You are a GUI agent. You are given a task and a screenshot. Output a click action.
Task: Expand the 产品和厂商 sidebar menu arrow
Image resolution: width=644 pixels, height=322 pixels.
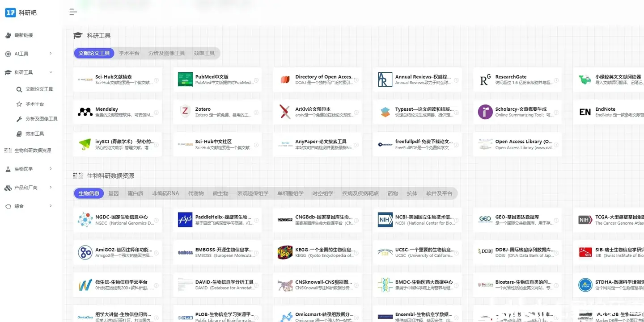[x=51, y=188]
